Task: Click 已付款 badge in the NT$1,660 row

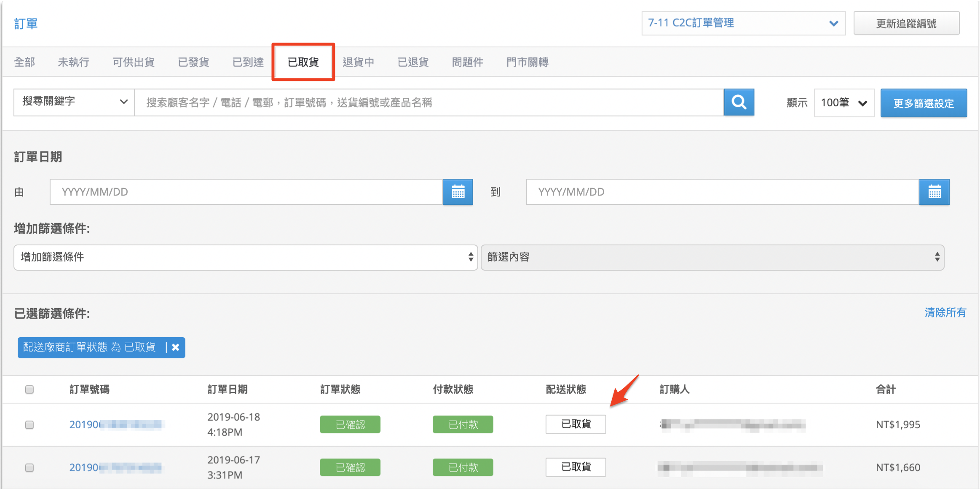Action: pos(463,468)
